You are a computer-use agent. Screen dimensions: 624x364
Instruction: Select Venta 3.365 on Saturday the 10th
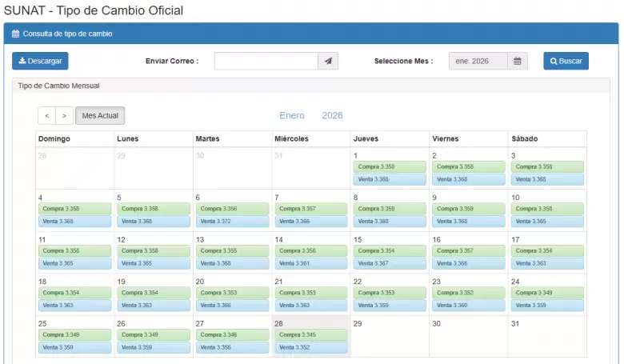pyautogui.click(x=547, y=222)
